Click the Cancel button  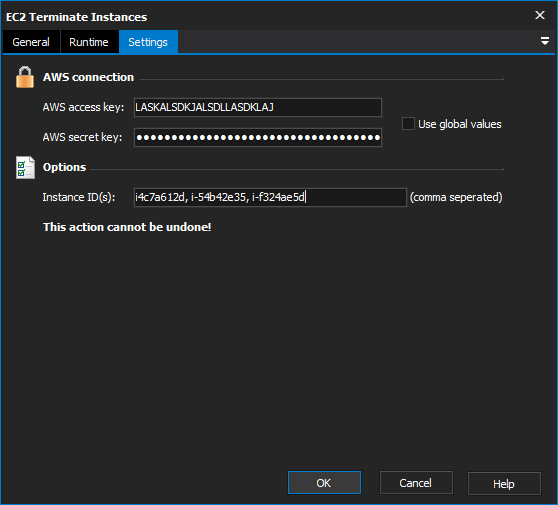pos(416,483)
